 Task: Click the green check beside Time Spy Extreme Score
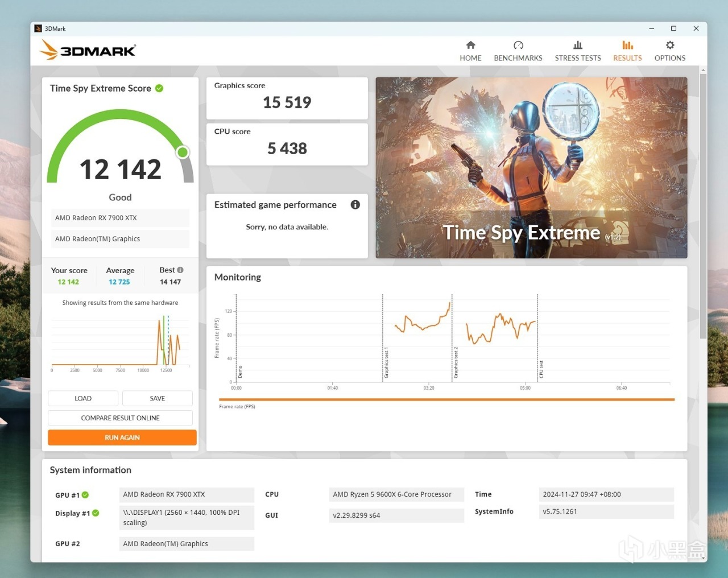click(159, 88)
